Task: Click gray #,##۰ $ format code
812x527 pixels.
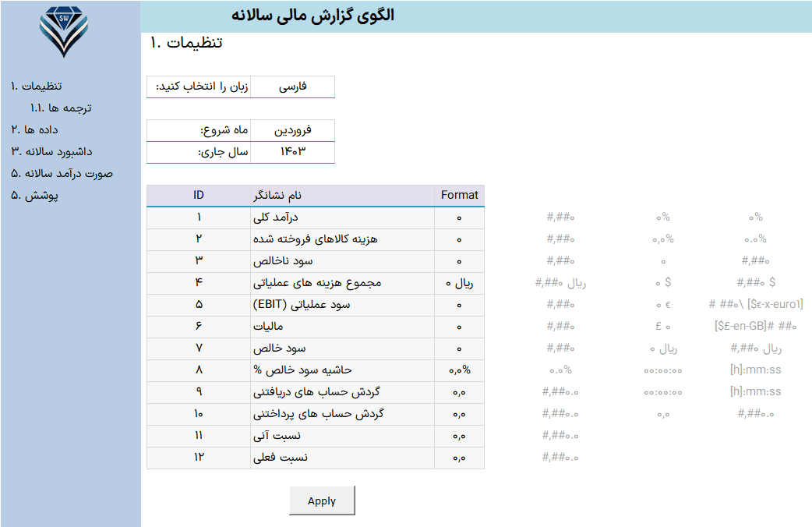Action: 756,282
